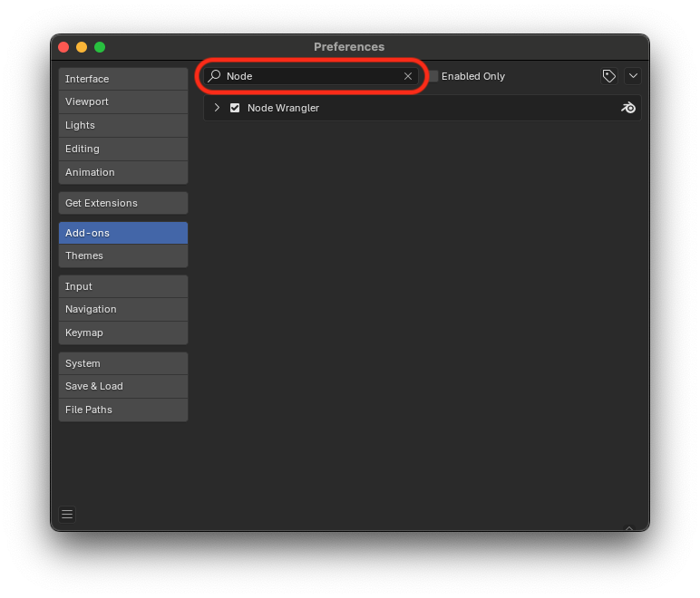This screenshot has height=598, width=700.
Task: Open Get Extensions section
Action: (123, 203)
